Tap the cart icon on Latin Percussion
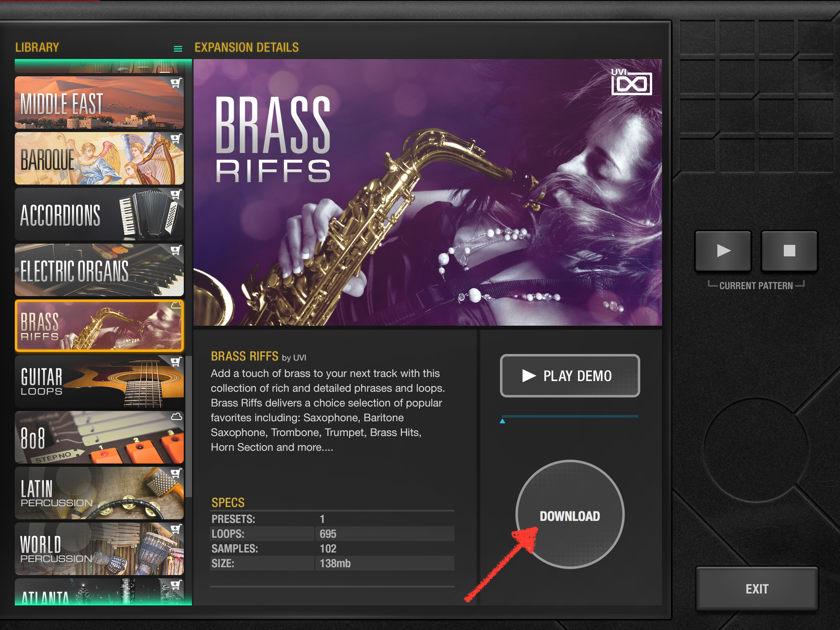Viewport: 840px width, 630px height. pyautogui.click(x=176, y=473)
